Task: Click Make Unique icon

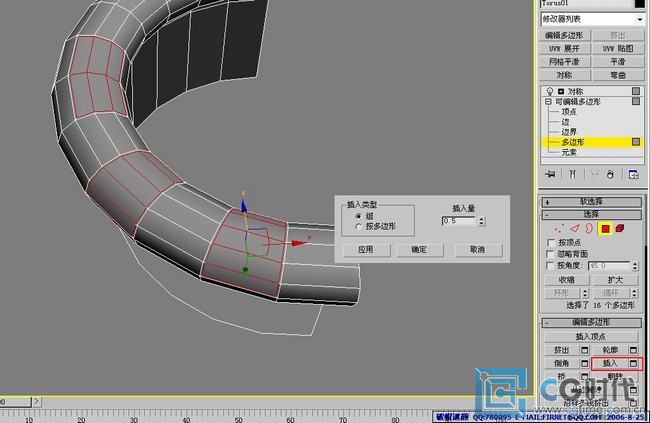Action: (594, 174)
